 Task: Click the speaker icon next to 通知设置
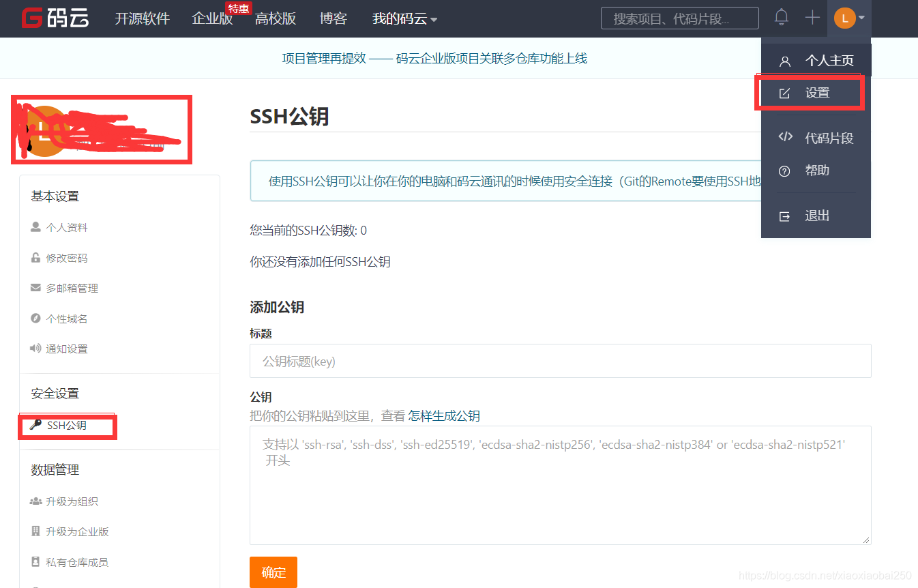(x=35, y=349)
